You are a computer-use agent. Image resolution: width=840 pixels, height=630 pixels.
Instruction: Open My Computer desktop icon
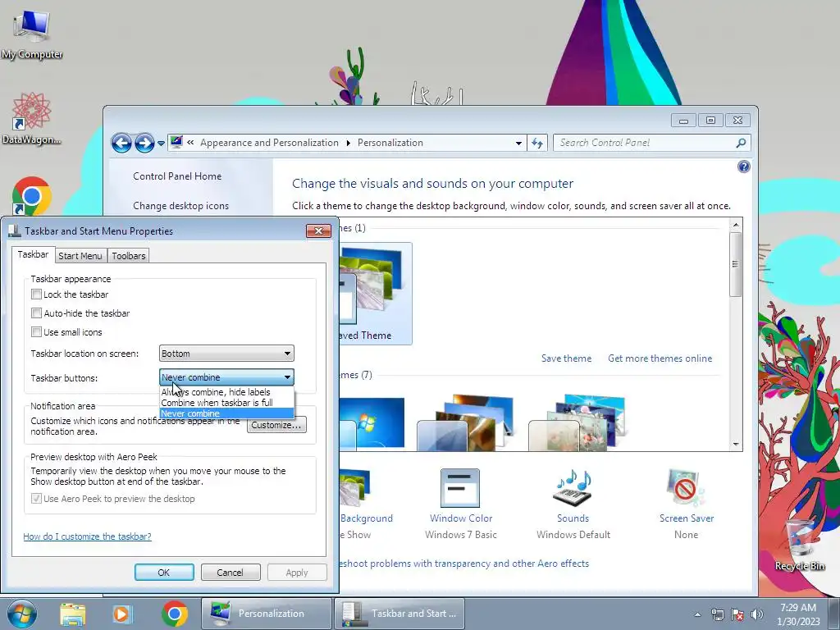click(32, 34)
